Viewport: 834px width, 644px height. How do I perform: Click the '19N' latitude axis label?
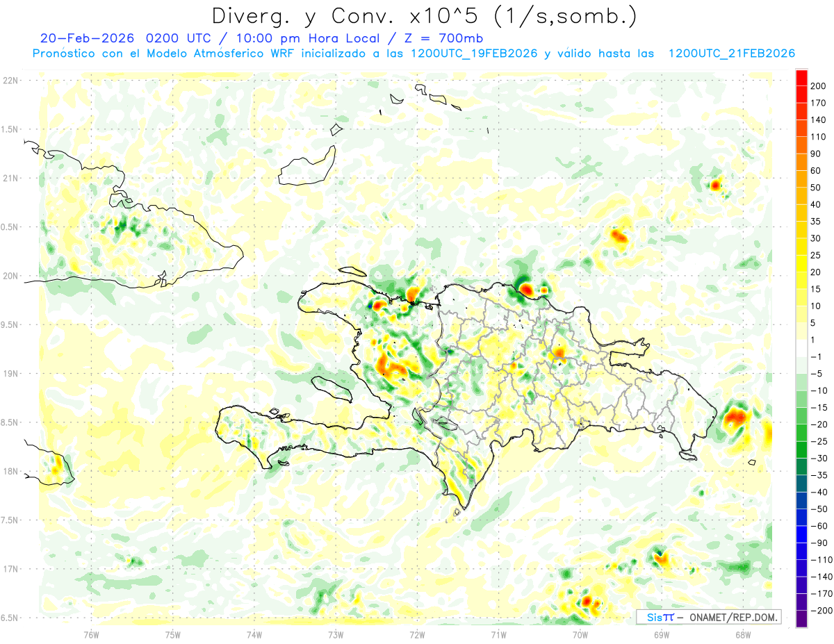pos(10,374)
